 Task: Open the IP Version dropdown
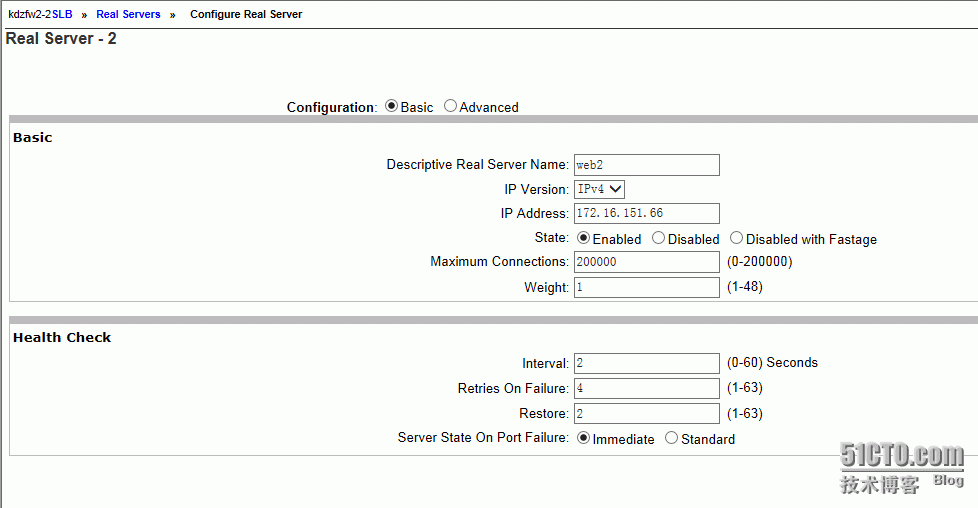[599, 189]
